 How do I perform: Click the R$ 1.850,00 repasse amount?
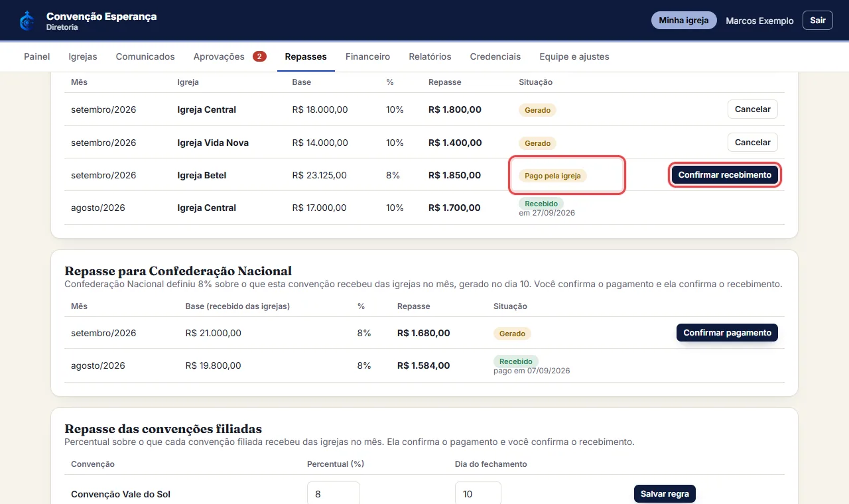click(454, 176)
